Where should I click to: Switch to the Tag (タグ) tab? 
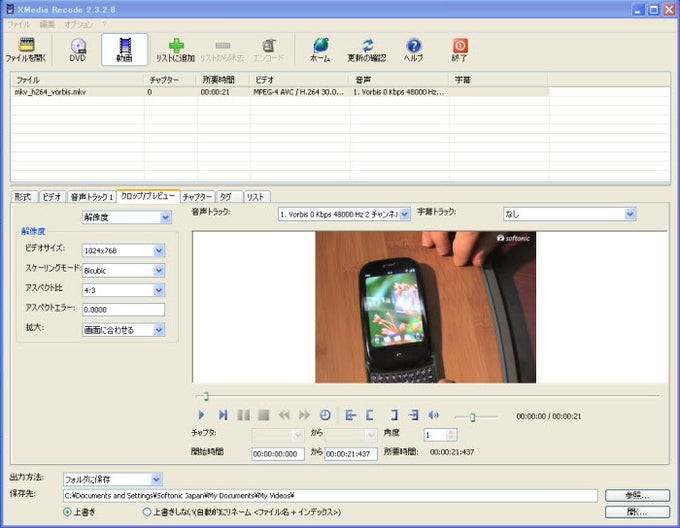click(228, 197)
